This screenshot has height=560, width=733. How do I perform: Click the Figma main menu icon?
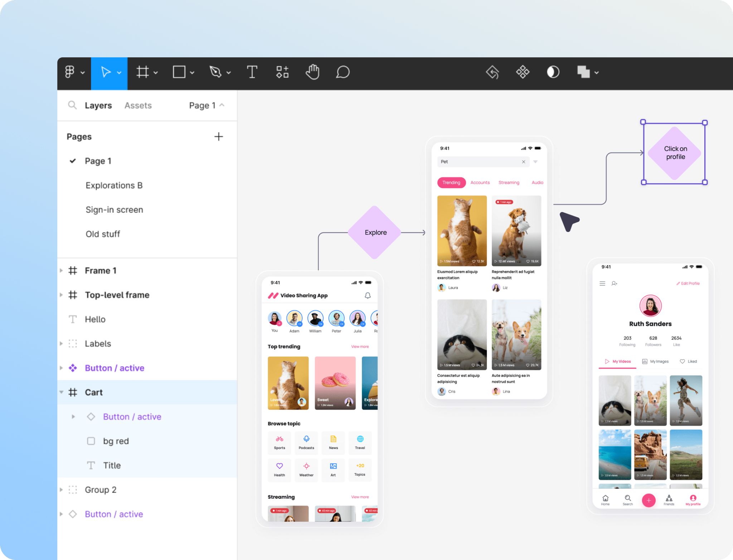click(71, 72)
